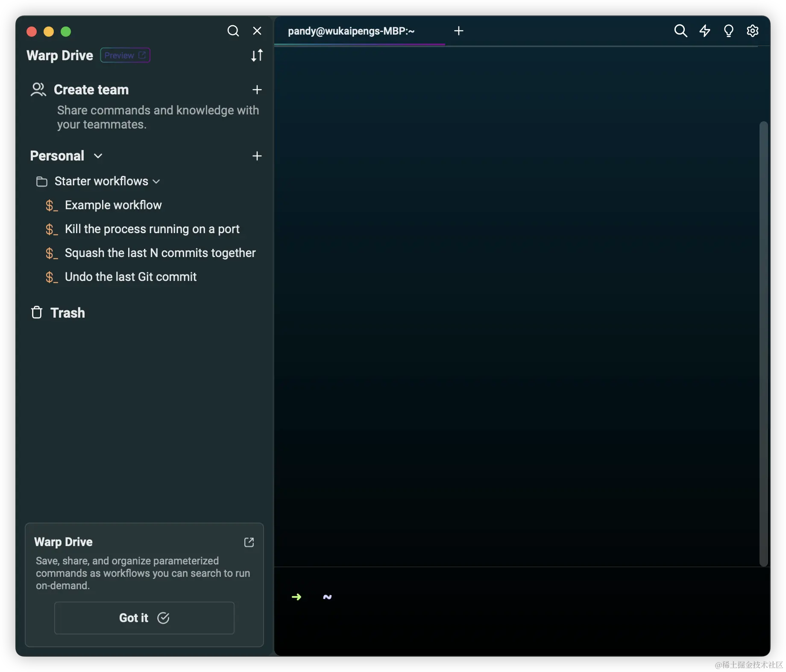Open the Trash
Viewport: 786px width, 672px height.
[x=67, y=313]
